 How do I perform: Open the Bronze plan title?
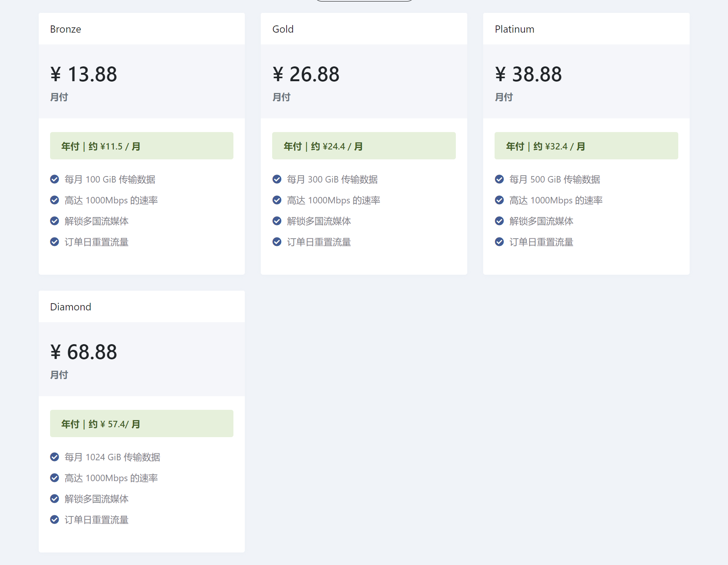[66, 29]
